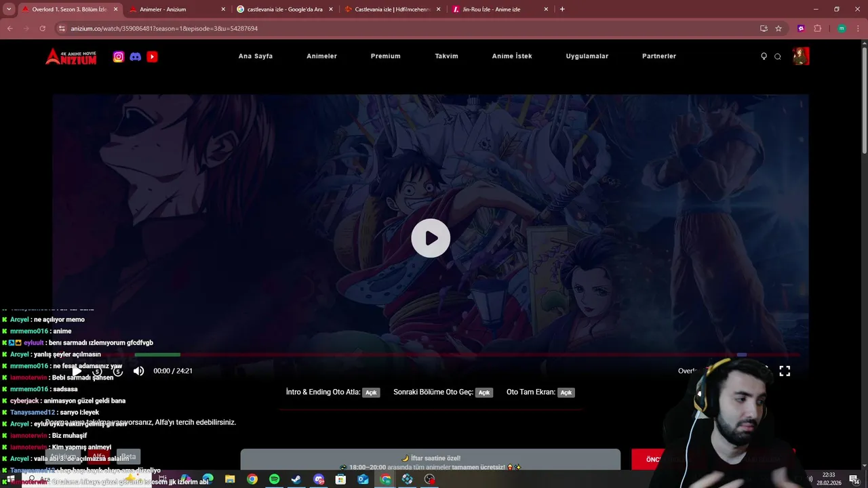This screenshot has width=868, height=488.
Task: Rewind 5 seconds in the player
Action: tap(97, 371)
